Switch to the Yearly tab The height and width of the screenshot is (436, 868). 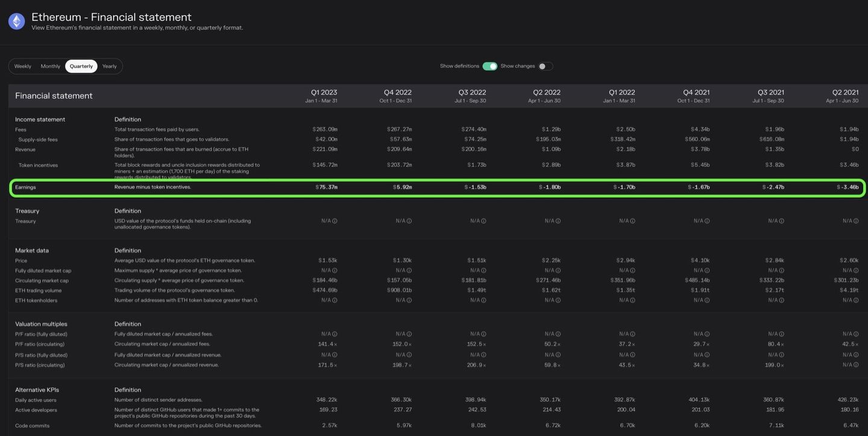[110, 66]
